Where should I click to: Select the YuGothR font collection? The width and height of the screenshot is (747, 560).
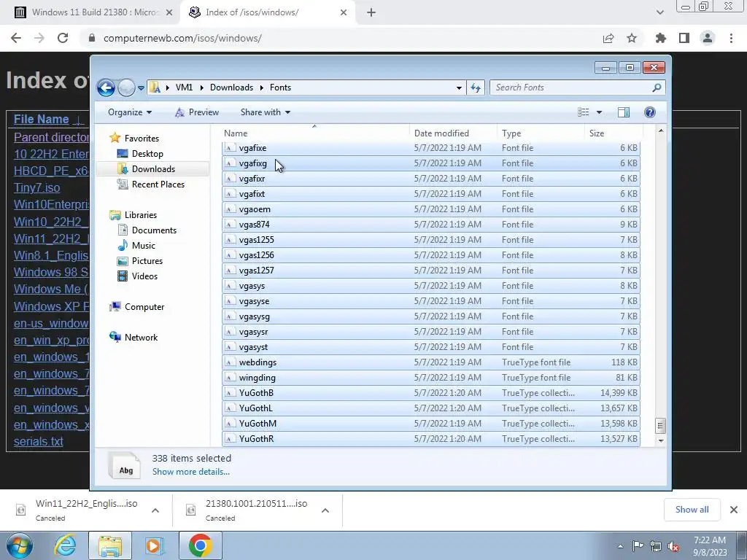tap(430, 438)
